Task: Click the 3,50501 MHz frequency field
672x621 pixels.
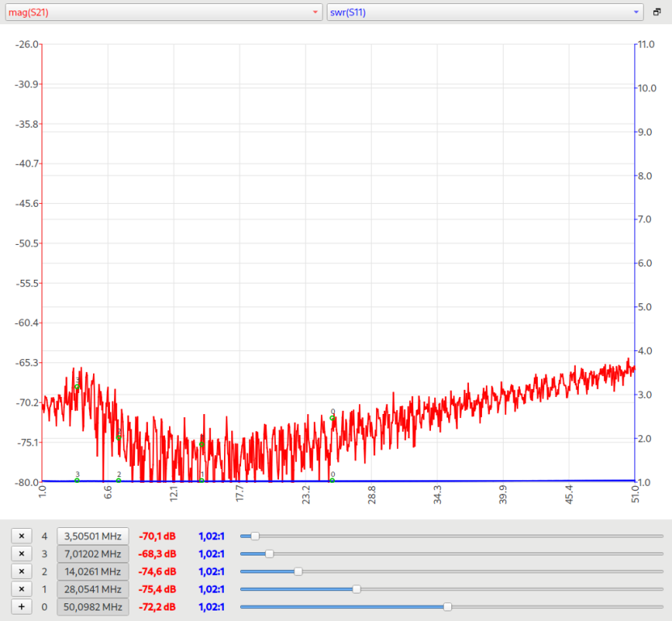Action: (92, 536)
